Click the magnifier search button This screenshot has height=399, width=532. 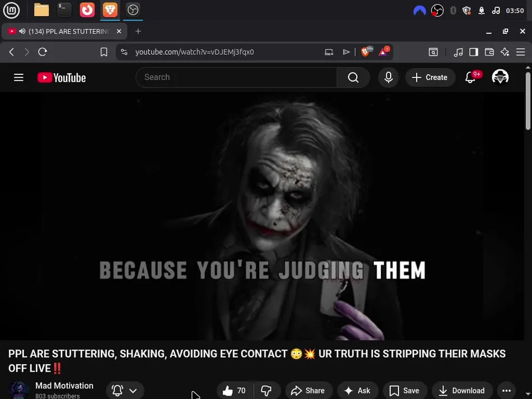[x=353, y=78]
